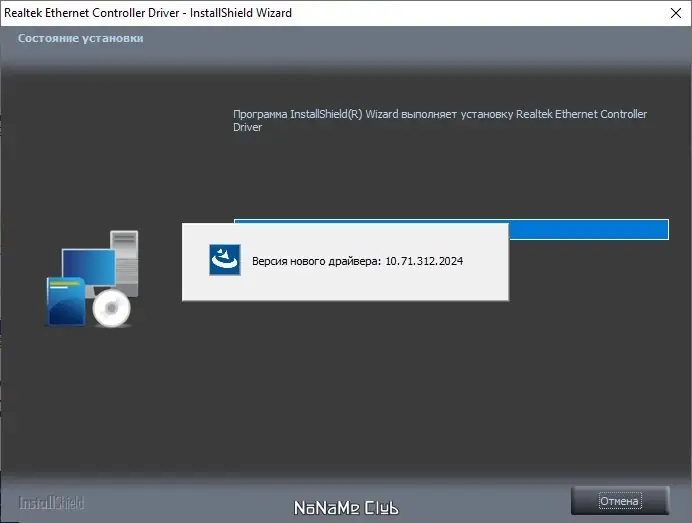692x523 pixels.
Task: Click the computer and disc installer graphic
Action: [93, 279]
